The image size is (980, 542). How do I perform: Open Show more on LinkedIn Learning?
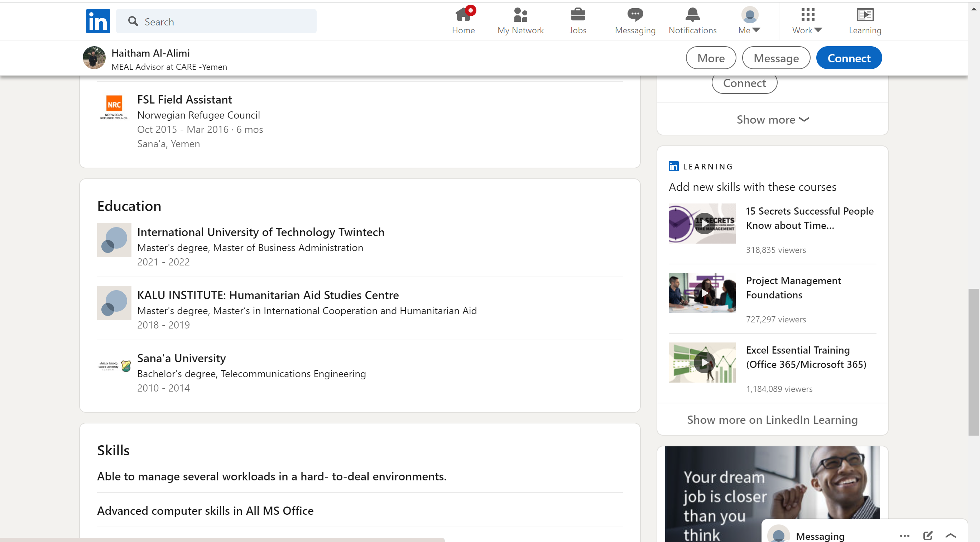pyautogui.click(x=772, y=419)
